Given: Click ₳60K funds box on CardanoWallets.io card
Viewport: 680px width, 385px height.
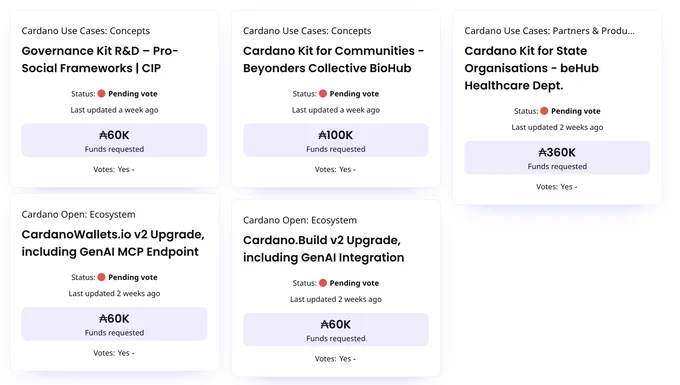Looking at the screenshot, I should [x=114, y=324].
